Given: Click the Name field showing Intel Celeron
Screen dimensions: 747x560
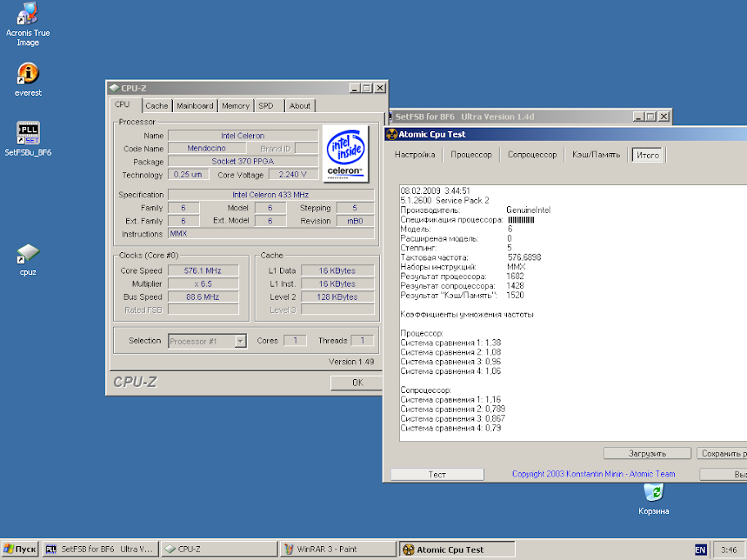Looking at the screenshot, I should click(243, 136).
